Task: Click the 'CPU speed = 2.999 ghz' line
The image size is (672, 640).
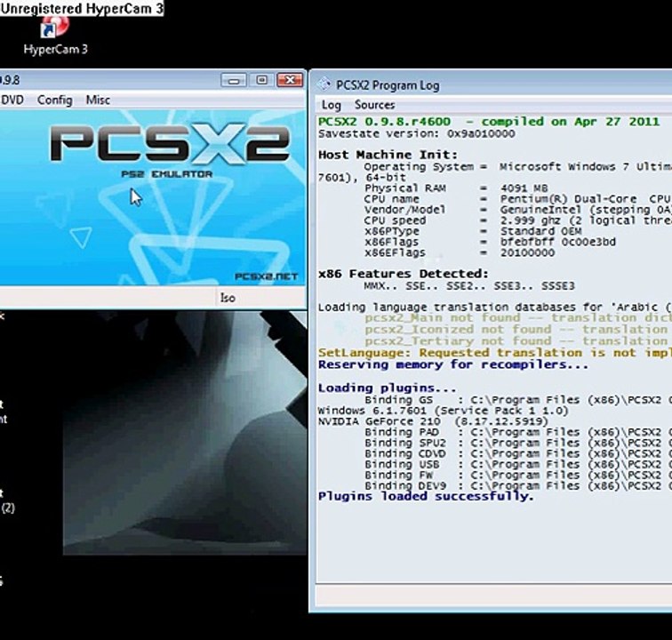Action: [x=517, y=220]
